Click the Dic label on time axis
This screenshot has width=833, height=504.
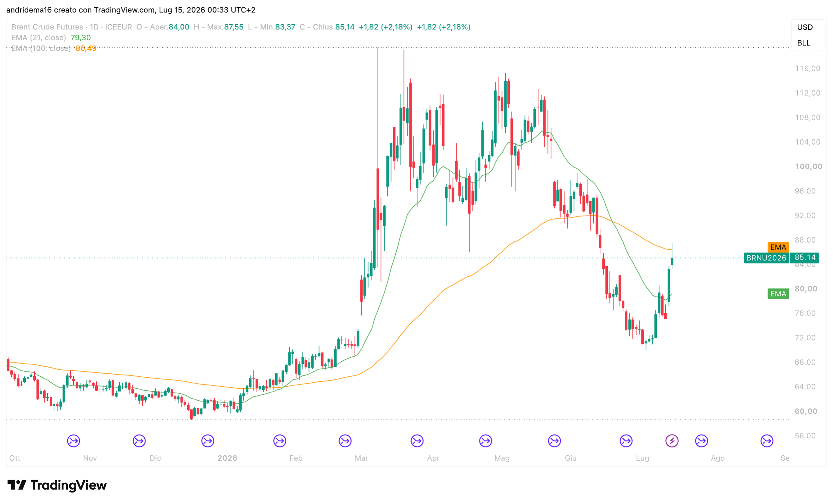point(155,458)
